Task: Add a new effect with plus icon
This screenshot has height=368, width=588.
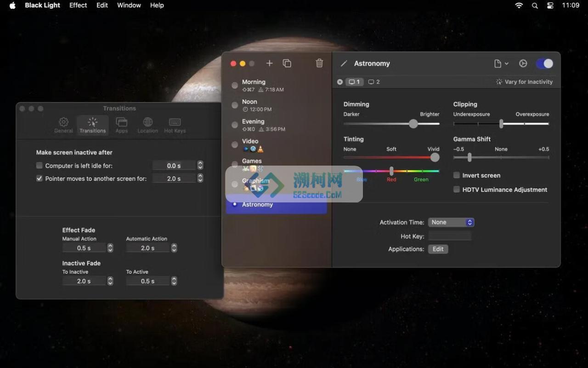Action: pyautogui.click(x=270, y=63)
